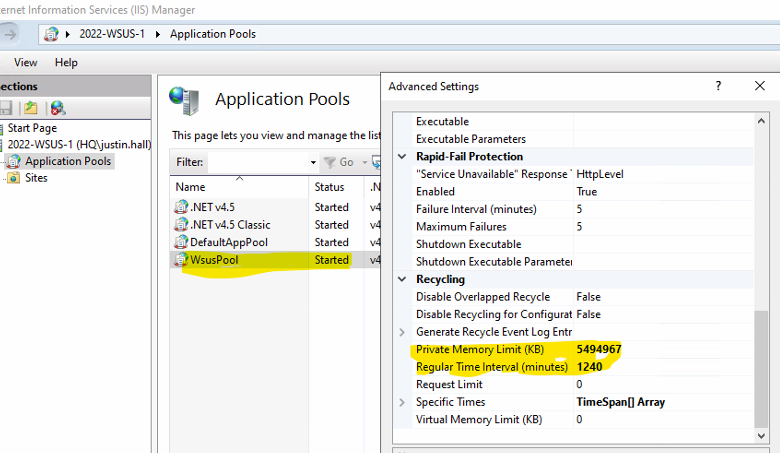Click 2022-WSUS-1 in breadcrumb path
Image resolution: width=780 pixels, height=453 pixels.
tap(112, 34)
